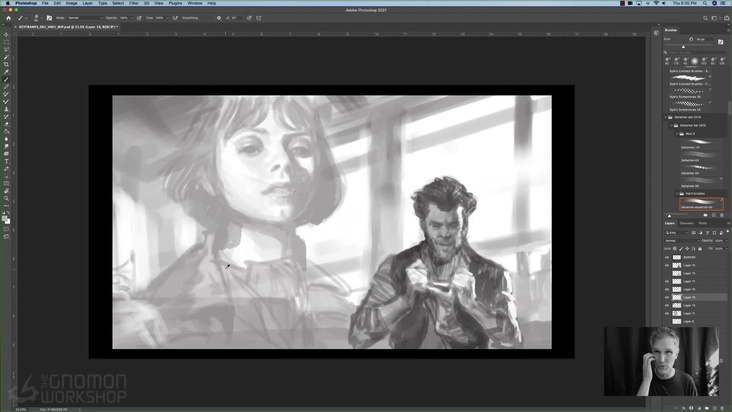
Task: Switch to the Channels tab
Action: point(686,223)
